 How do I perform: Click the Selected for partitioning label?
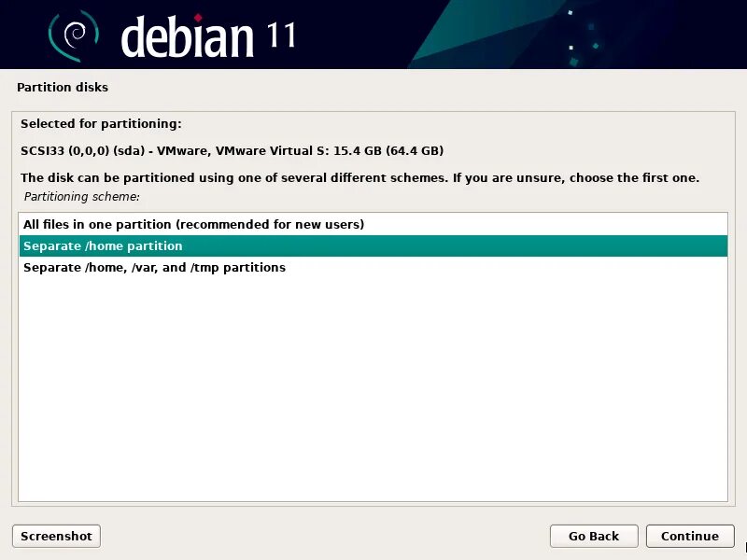tap(101, 124)
